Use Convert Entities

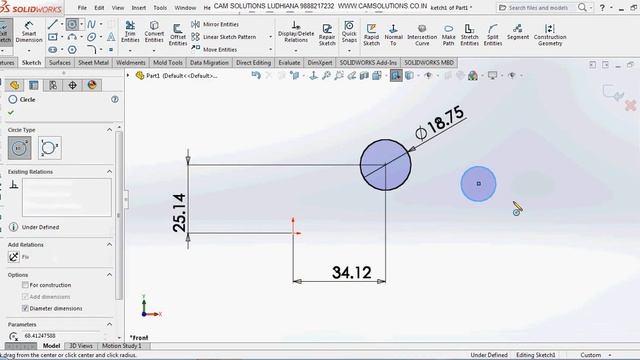154,31
